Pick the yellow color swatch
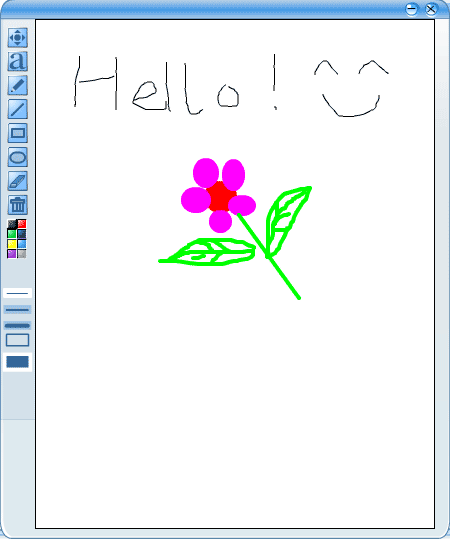 tap(12, 244)
